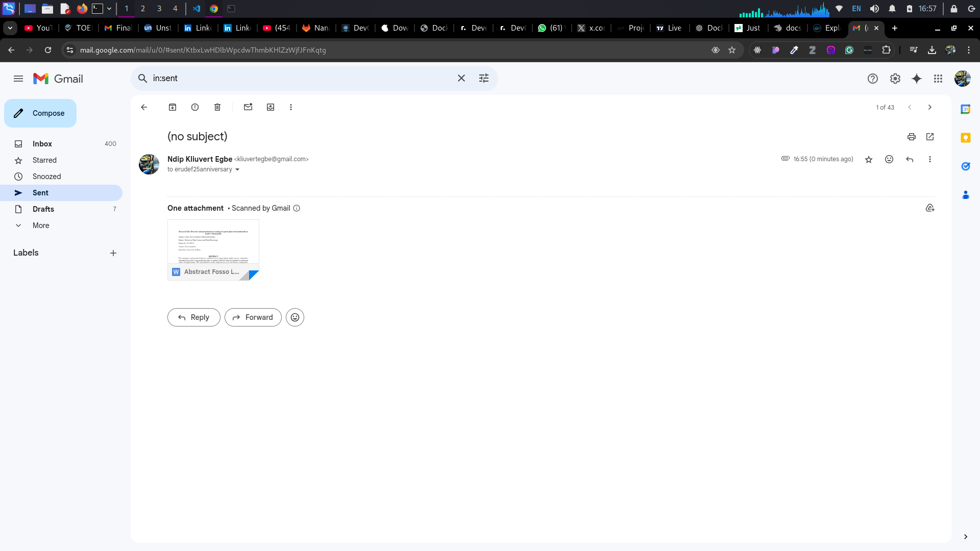This screenshot has height=551, width=980.
Task: Report this message as spam
Action: (x=195, y=107)
